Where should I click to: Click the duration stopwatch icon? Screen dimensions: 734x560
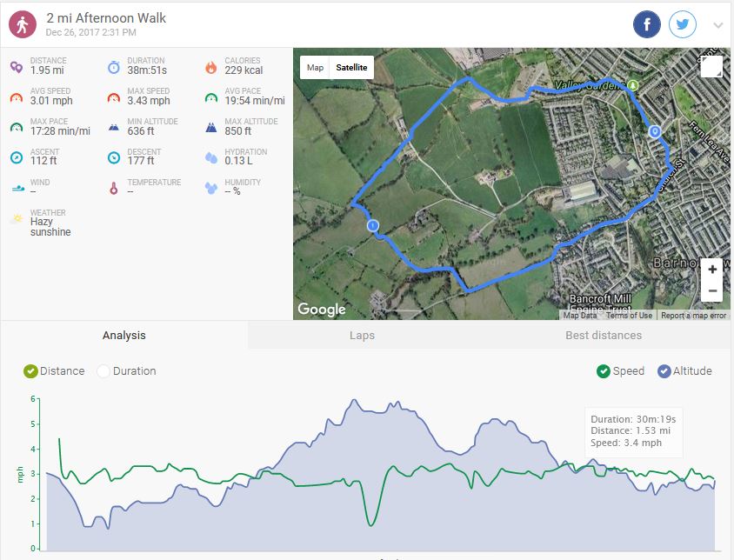(114, 67)
